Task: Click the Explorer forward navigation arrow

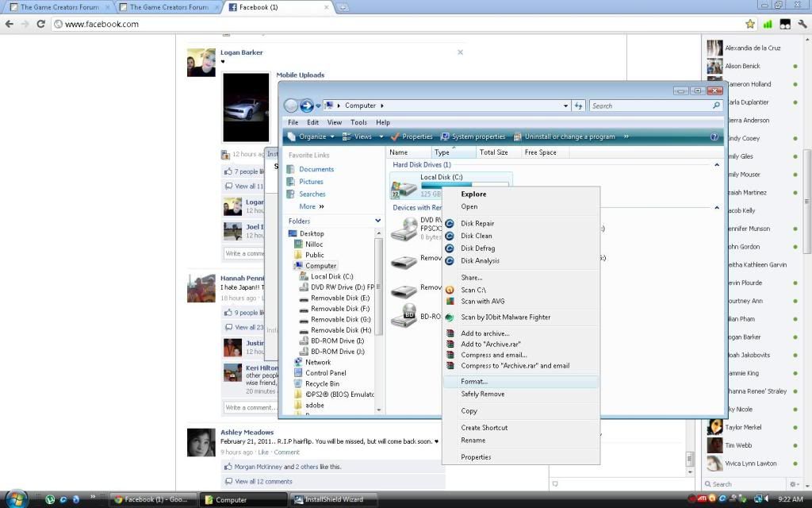Action: [x=307, y=106]
